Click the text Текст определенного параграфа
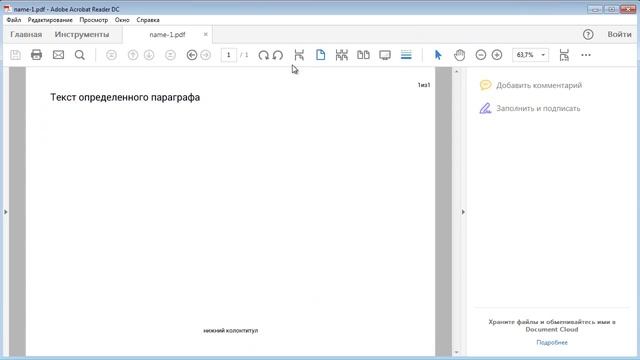Screen dimensions: 640x360 point(125,97)
